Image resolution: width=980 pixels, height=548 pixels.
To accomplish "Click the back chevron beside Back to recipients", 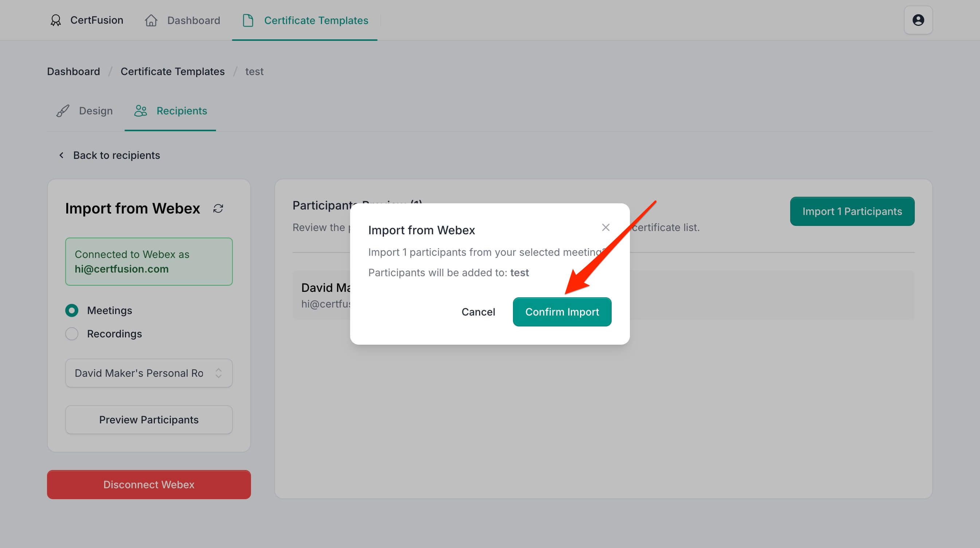I will 61,155.
